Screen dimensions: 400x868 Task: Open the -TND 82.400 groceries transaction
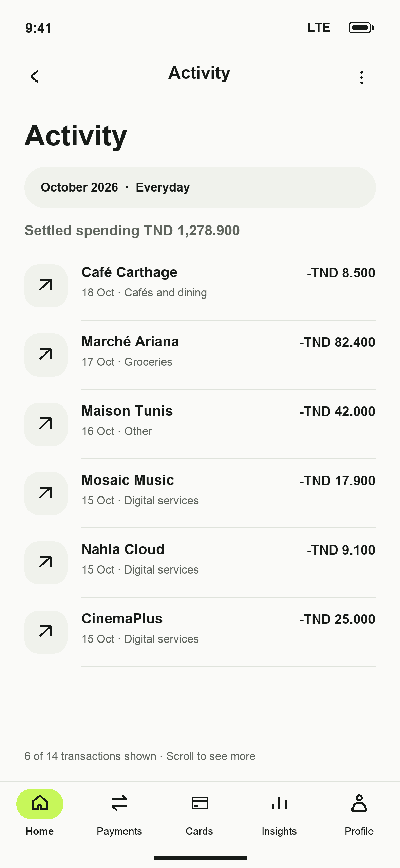click(200, 355)
